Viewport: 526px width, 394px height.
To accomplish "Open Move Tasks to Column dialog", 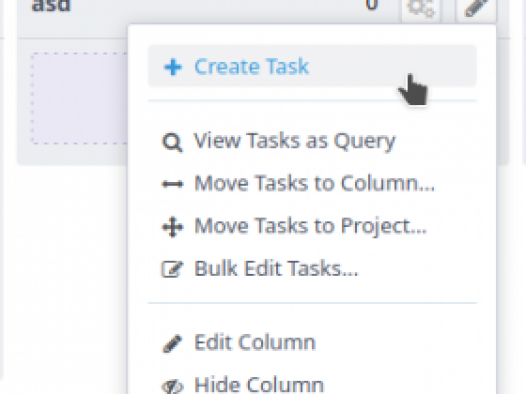I will (312, 183).
